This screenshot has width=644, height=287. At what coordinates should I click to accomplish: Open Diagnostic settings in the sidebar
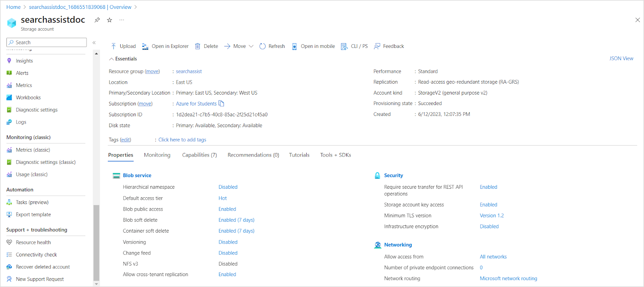coord(37,110)
